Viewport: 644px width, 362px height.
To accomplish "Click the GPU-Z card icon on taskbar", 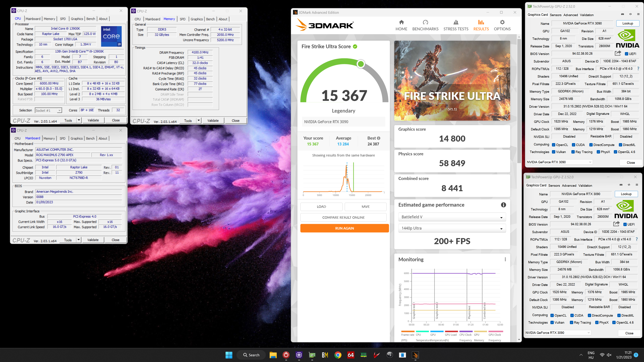I will pos(312,355).
